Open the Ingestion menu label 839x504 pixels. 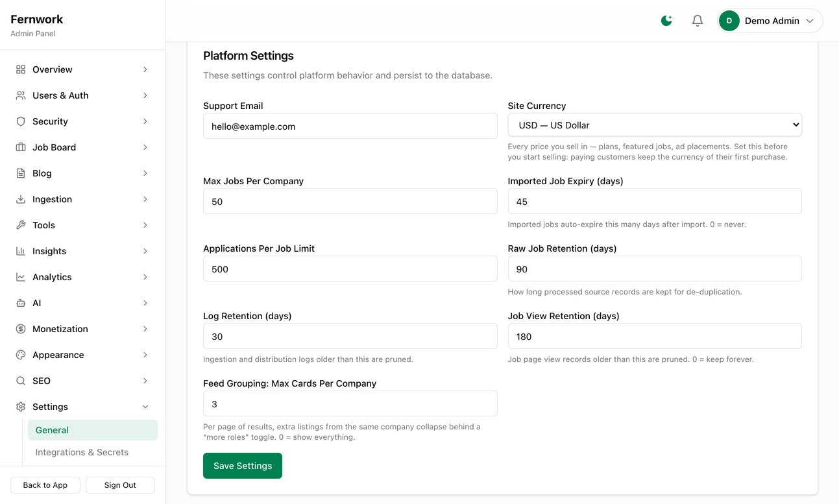[53, 199]
